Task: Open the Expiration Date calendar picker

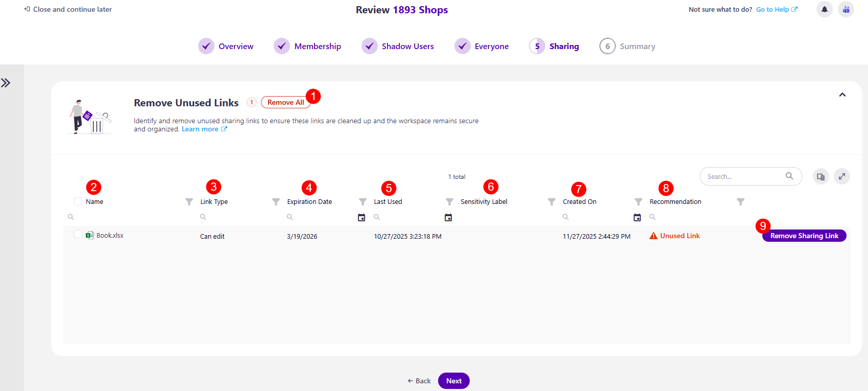Action: coord(361,217)
